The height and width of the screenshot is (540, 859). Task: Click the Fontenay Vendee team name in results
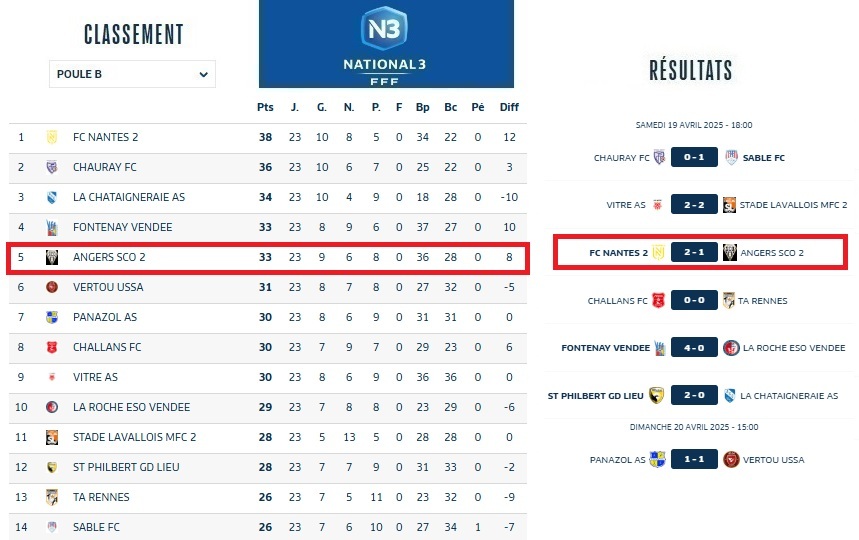pos(606,348)
